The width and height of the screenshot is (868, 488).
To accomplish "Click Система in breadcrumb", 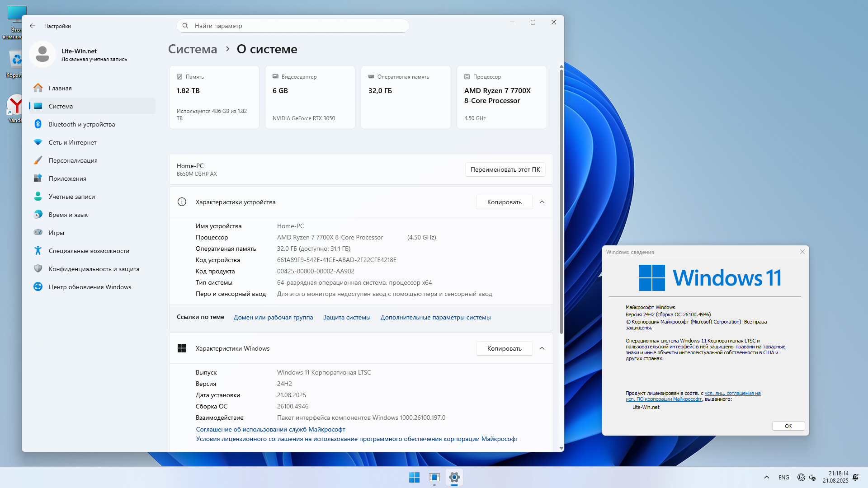I will coord(193,49).
